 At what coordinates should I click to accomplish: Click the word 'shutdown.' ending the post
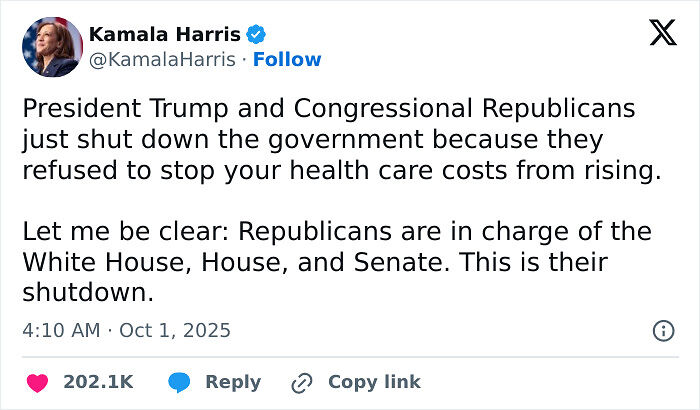(x=87, y=294)
